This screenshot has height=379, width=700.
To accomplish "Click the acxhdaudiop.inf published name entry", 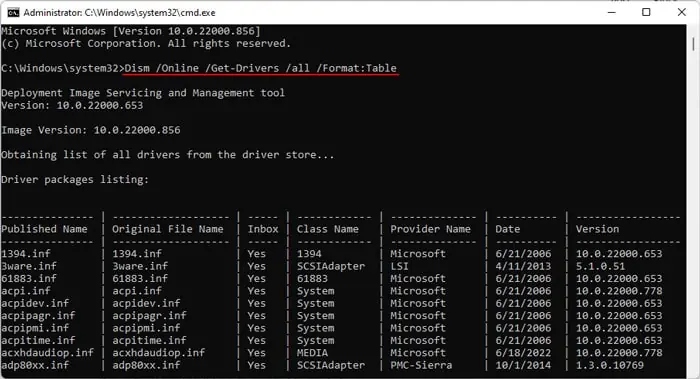I will 47,353.
